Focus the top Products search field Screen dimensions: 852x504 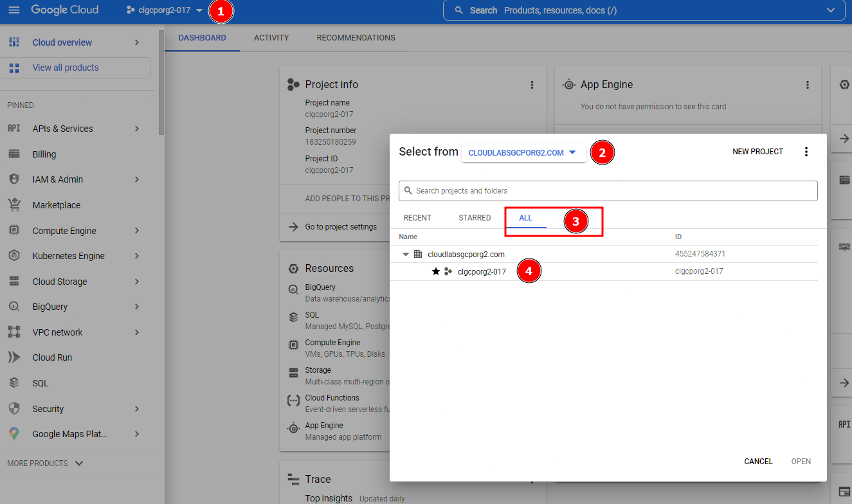(644, 10)
